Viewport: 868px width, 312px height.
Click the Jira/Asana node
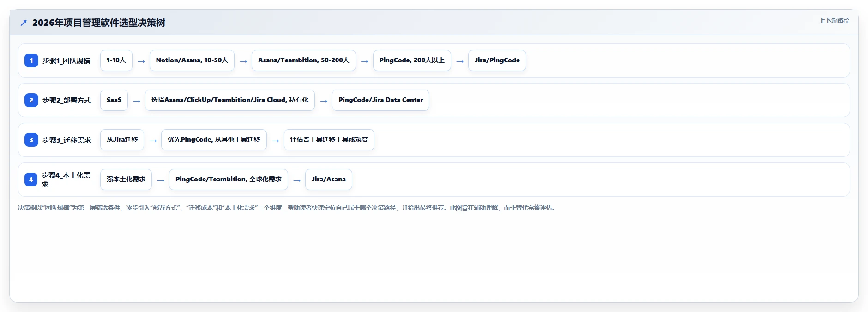click(329, 180)
